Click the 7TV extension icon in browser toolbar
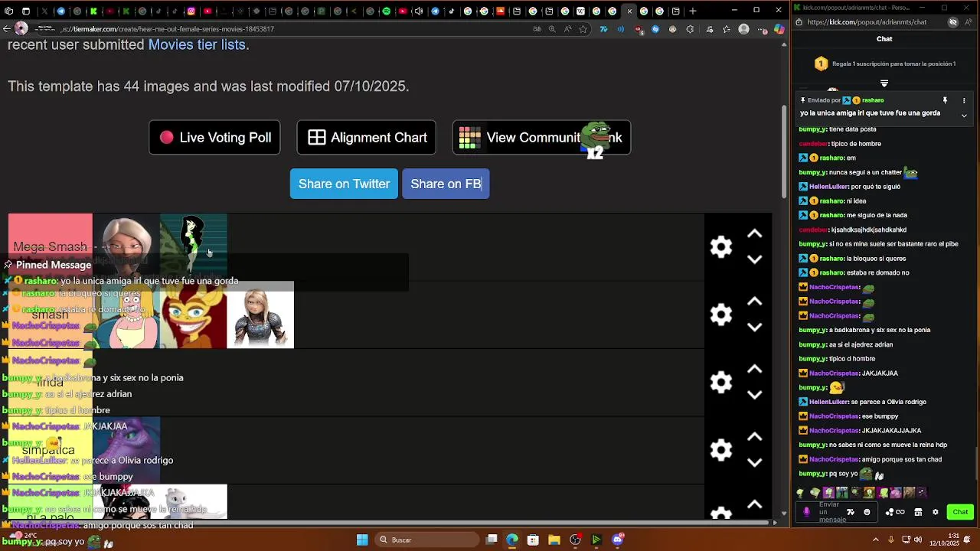Image resolution: width=980 pixels, height=551 pixels. coord(603,29)
